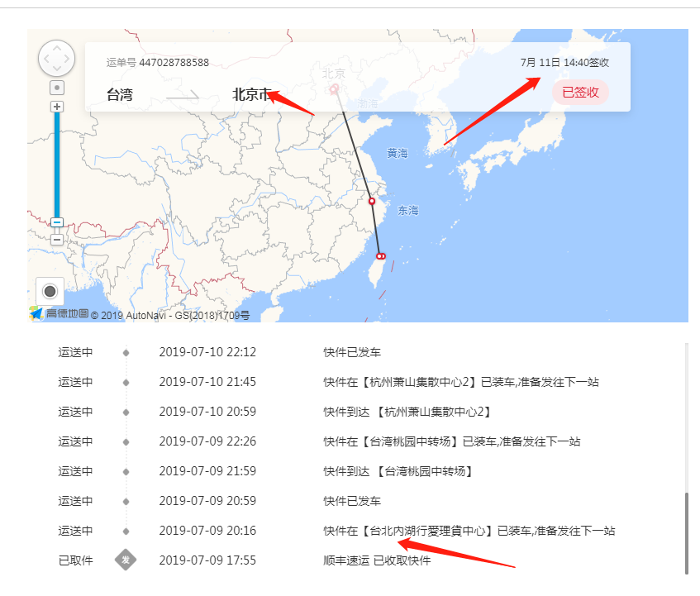Click the timestamp 2019-07-09 17:55
This screenshot has width=700, height=596.
pos(207,560)
